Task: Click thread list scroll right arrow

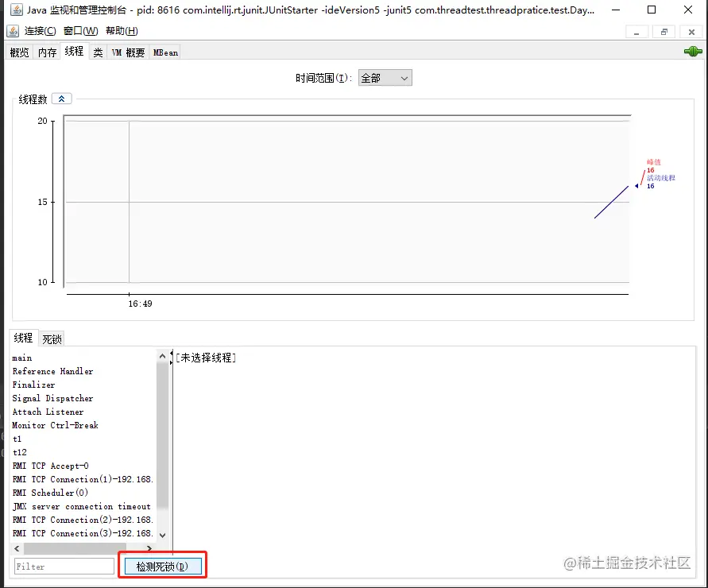Action: [149, 548]
